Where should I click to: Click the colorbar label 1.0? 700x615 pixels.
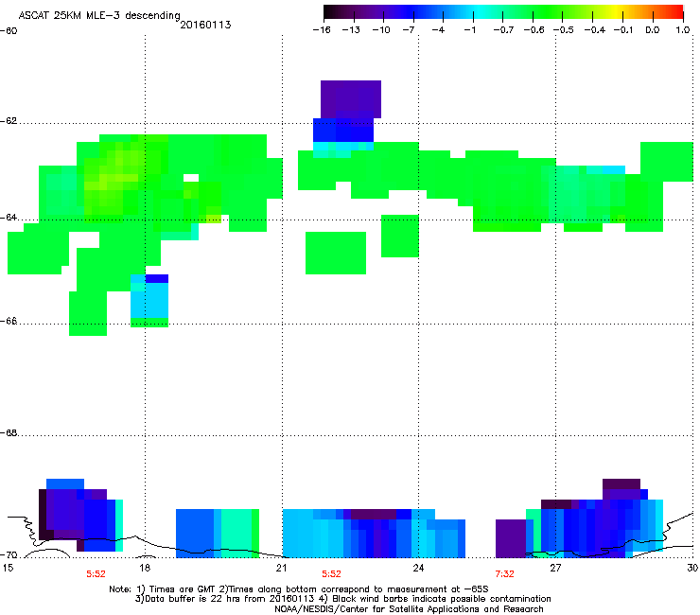pyautogui.click(x=683, y=30)
